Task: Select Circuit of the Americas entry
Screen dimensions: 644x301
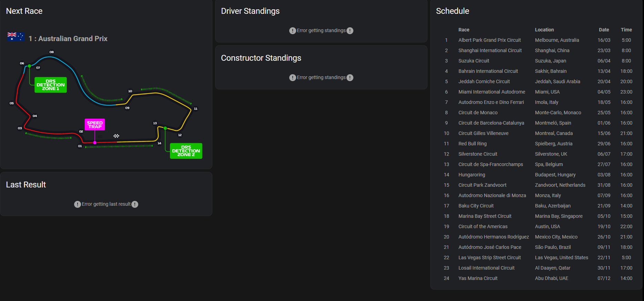Action: pyautogui.click(x=483, y=226)
